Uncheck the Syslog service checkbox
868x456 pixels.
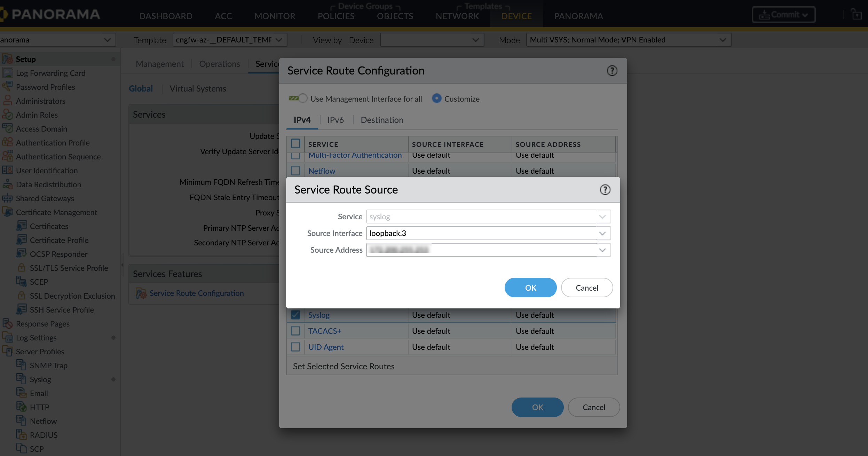click(295, 314)
